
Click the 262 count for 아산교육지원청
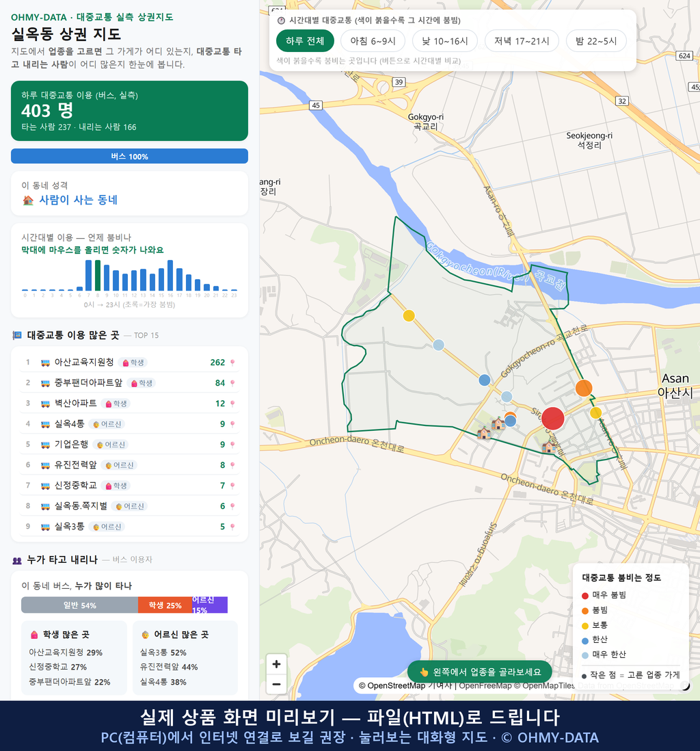[217, 363]
